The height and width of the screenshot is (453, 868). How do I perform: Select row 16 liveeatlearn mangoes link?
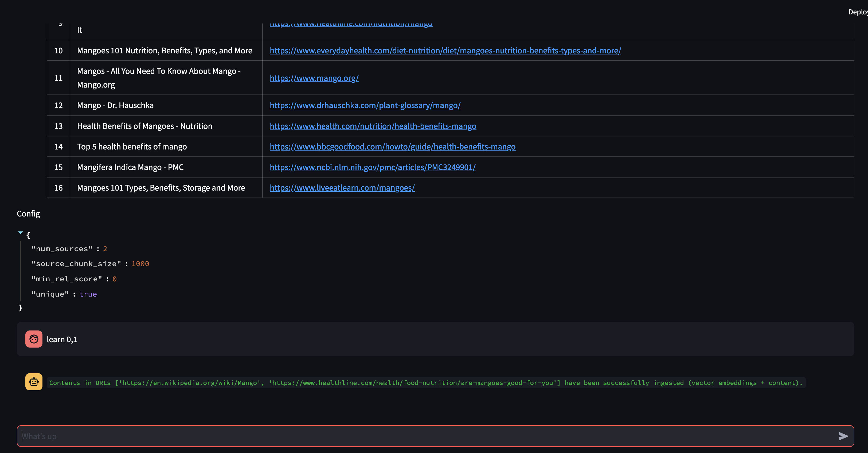[342, 187]
